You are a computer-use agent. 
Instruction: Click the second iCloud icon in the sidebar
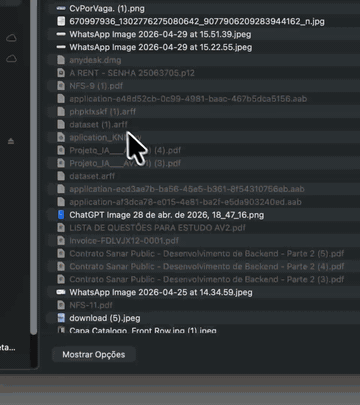coord(11,59)
